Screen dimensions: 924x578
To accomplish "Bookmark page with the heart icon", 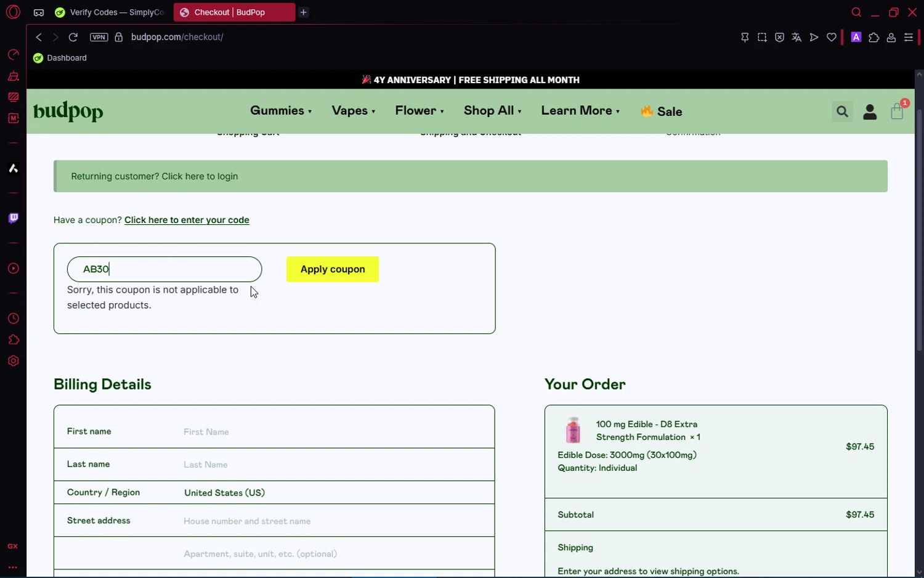I will (x=832, y=38).
